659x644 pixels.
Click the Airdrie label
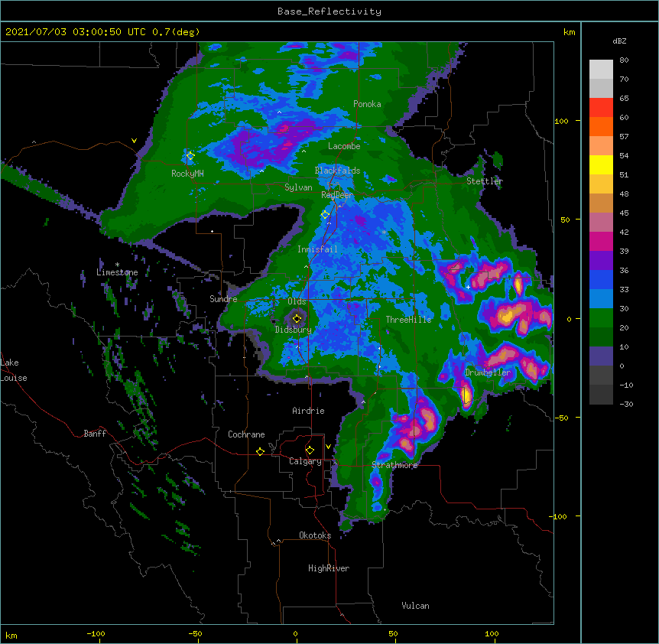(308, 411)
